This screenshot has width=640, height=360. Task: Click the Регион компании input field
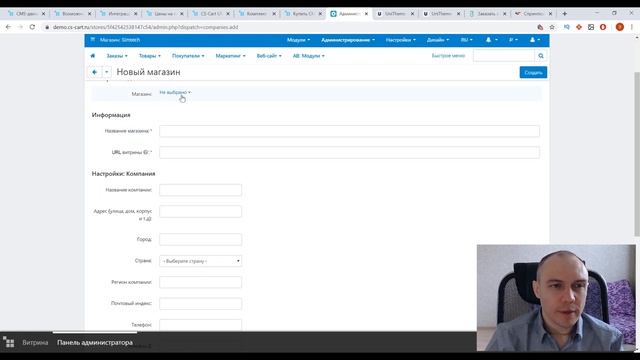tap(200, 282)
